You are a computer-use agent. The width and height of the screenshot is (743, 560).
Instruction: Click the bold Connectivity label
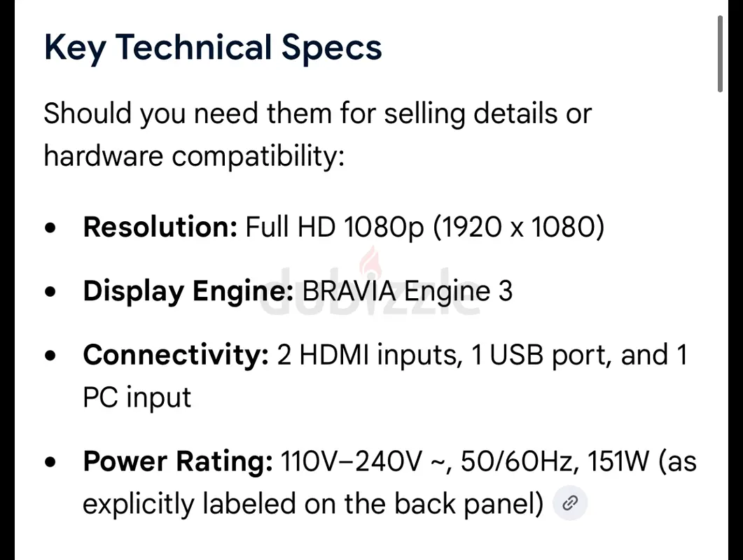tap(176, 354)
